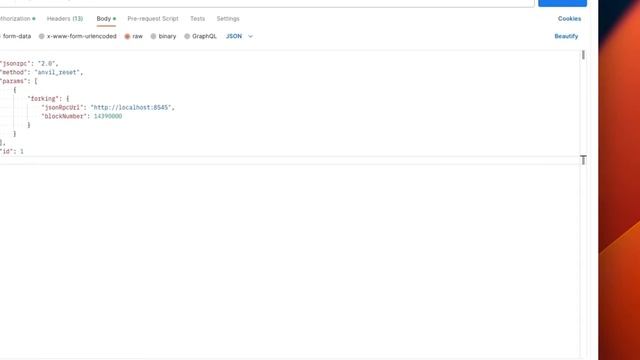Open the Headers (13) tab

click(x=64, y=19)
